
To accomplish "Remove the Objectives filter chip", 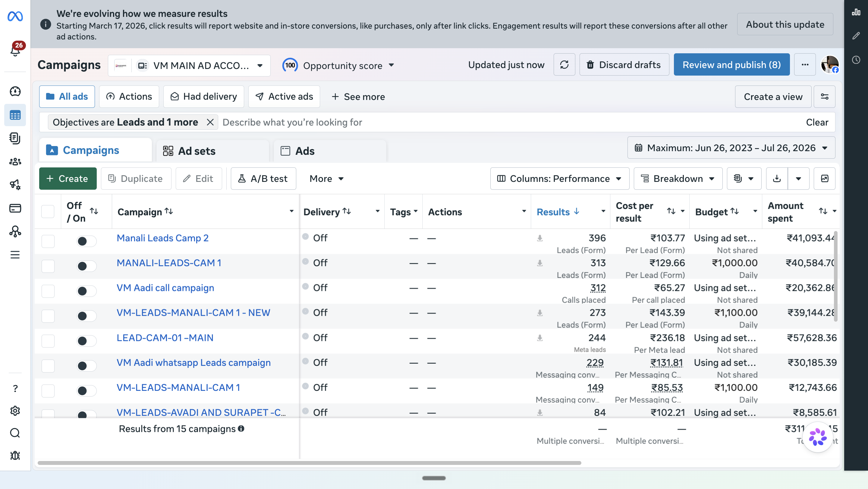I will (x=210, y=122).
